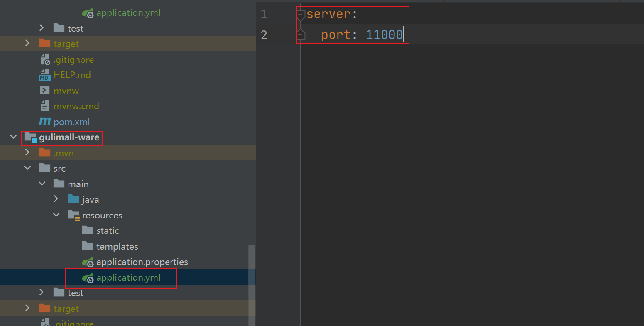
Task: Click the templates folder icon
Action: click(88, 246)
